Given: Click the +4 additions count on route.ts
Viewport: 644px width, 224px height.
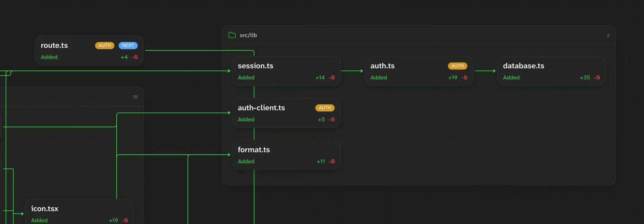Looking at the screenshot, I should click(124, 57).
